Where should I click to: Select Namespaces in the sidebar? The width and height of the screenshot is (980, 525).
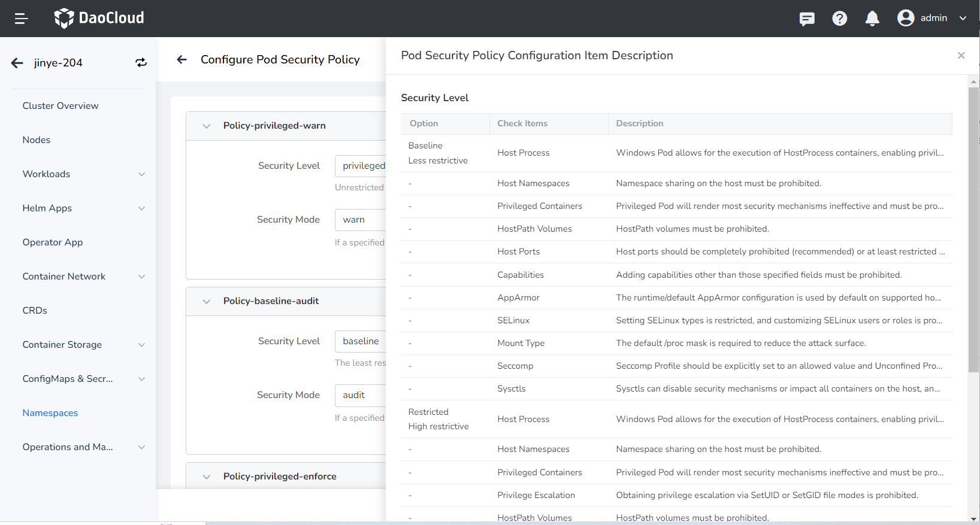50,413
